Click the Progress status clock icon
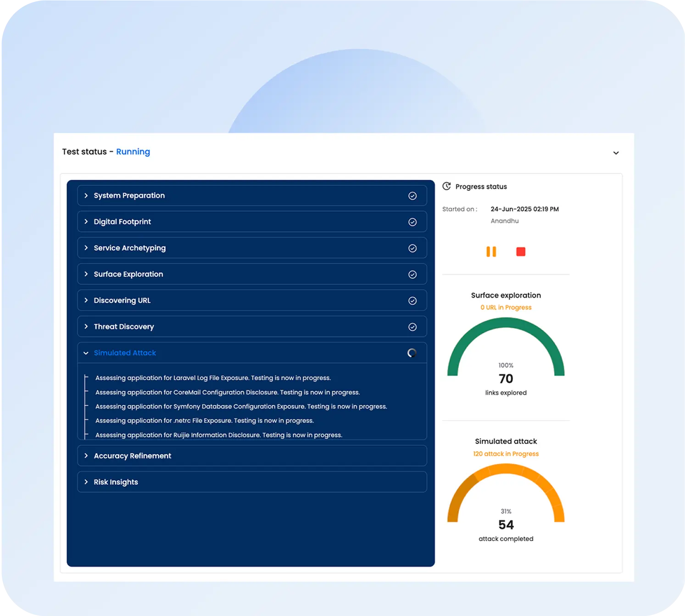The width and height of the screenshot is (685, 616). pos(446,186)
